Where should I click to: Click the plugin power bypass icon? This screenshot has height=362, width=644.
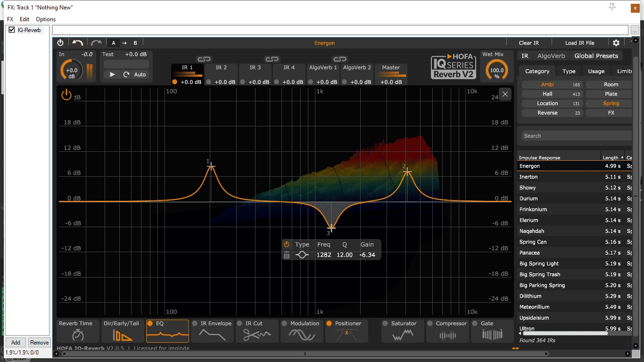pos(60,43)
